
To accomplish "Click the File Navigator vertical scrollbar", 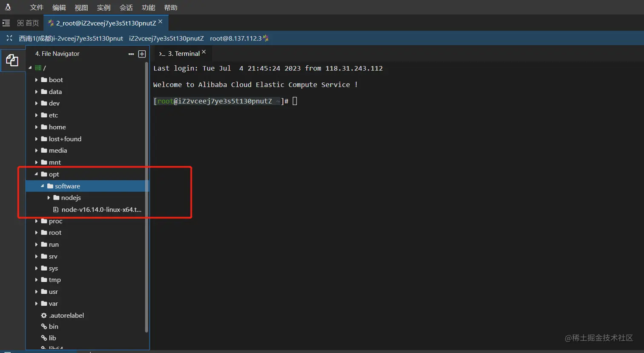I will tap(147, 197).
